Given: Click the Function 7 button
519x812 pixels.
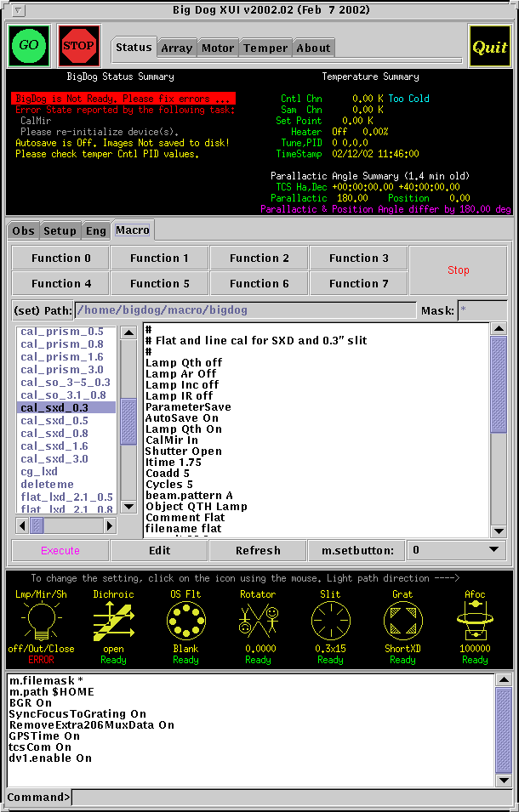Looking at the screenshot, I should (358, 283).
